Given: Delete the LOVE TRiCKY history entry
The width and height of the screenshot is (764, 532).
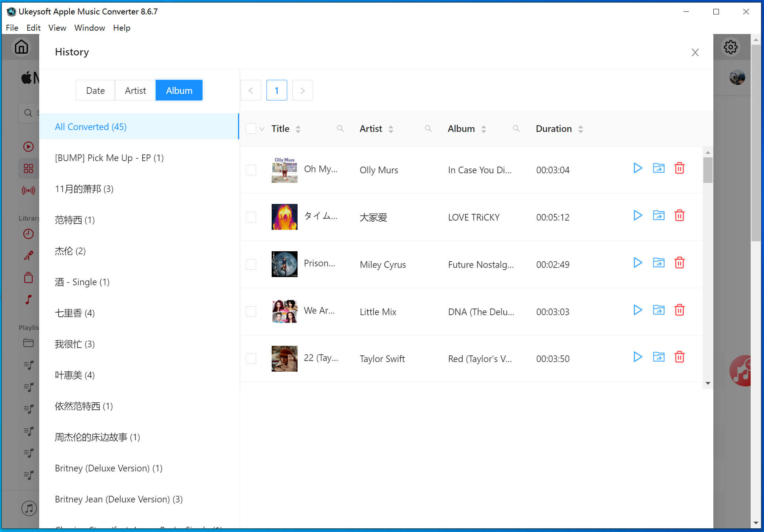Looking at the screenshot, I should [x=679, y=215].
